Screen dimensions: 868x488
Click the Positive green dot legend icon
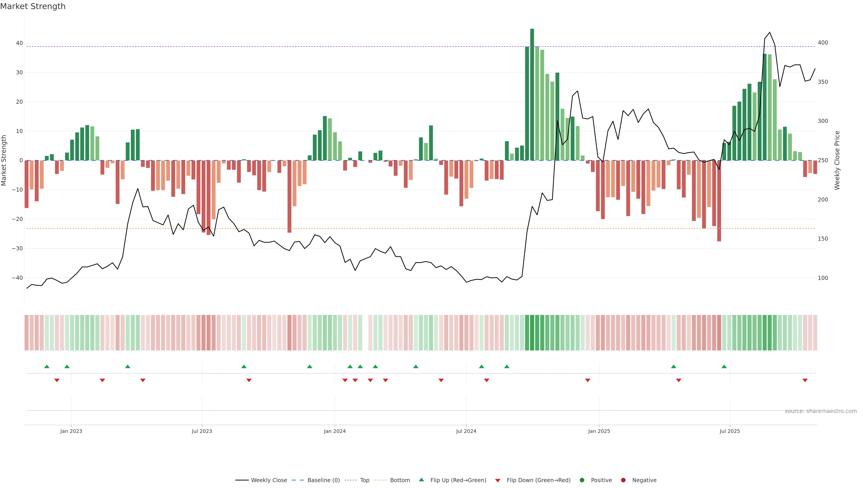click(x=582, y=480)
